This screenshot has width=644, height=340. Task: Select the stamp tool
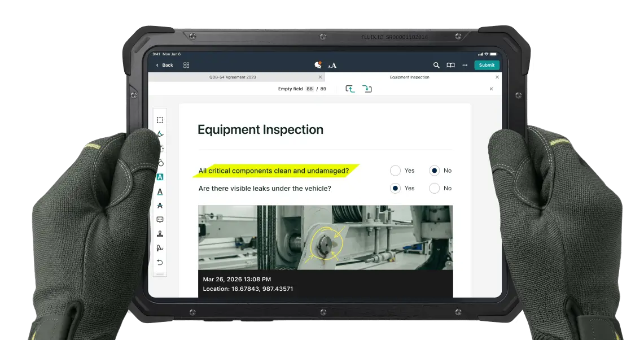click(160, 234)
